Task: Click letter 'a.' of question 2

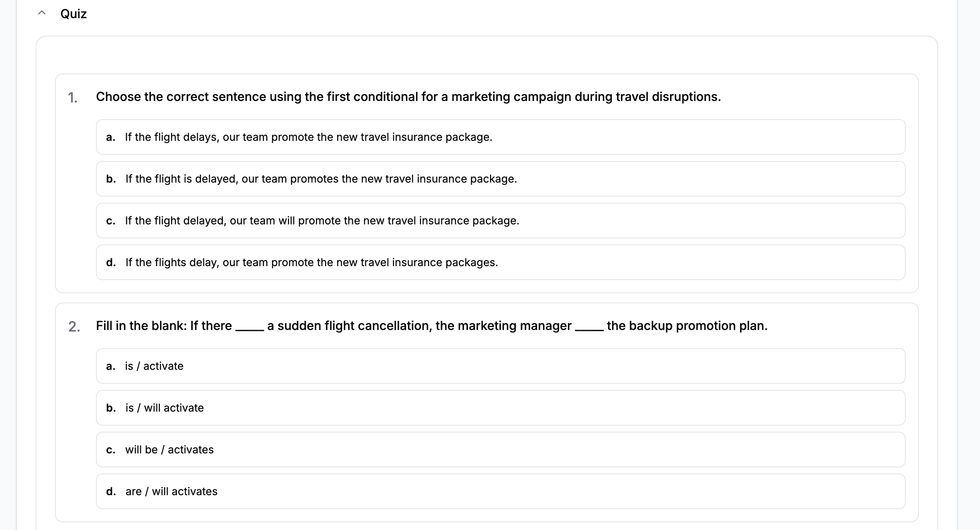Action: 111,366
